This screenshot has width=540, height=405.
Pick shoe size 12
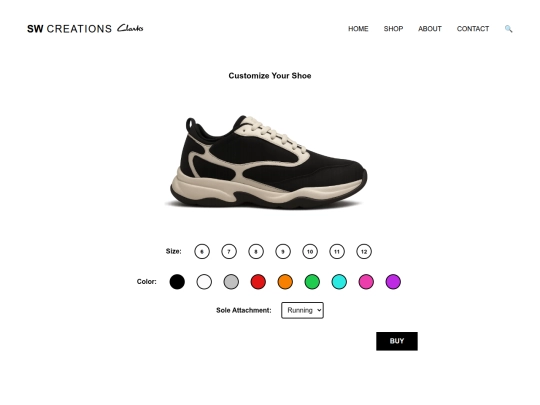[364, 251]
